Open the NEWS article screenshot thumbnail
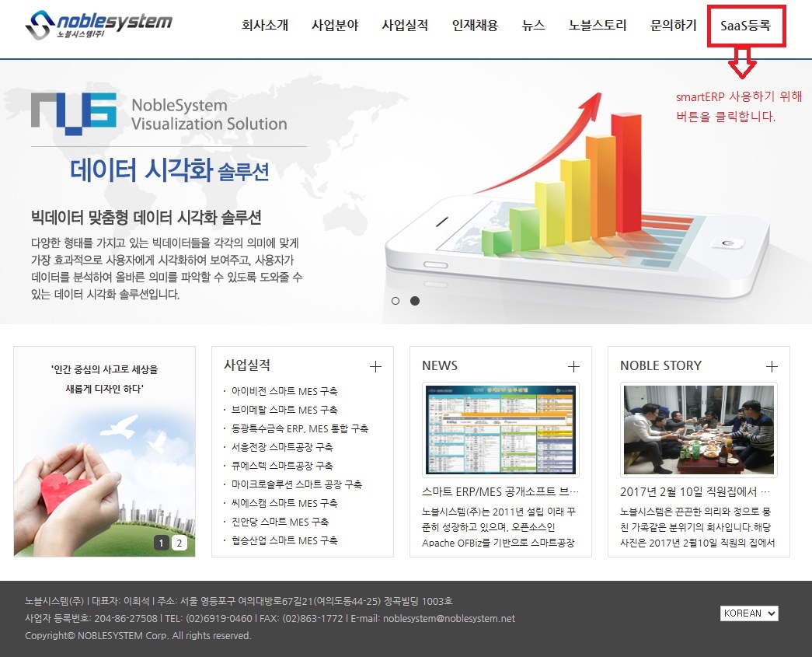812x657 pixels. click(x=500, y=430)
